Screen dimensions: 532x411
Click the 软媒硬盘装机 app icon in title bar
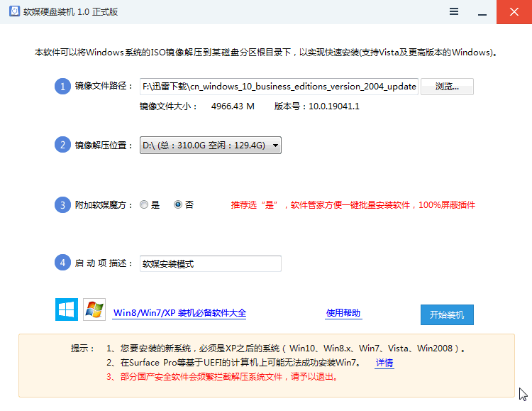click(12, 12)
